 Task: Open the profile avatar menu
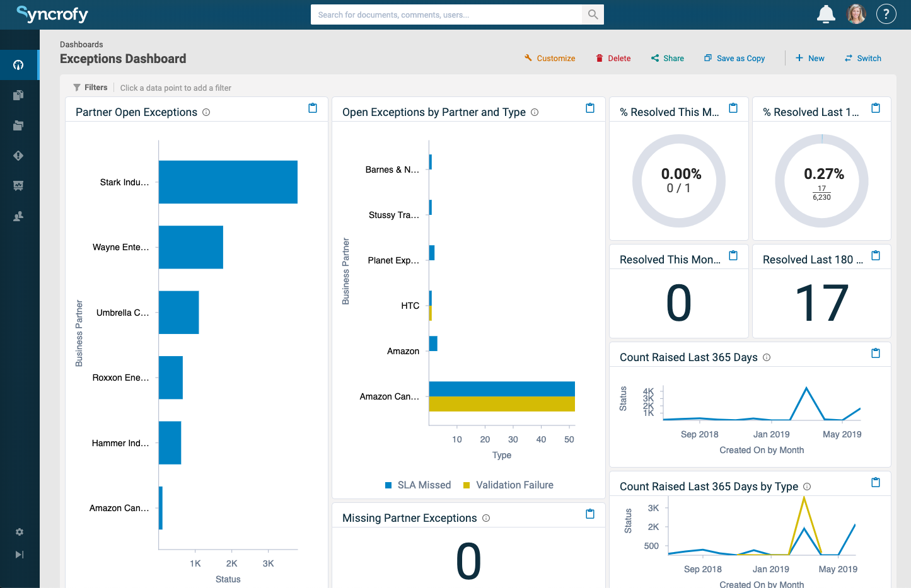click(856, 13)
